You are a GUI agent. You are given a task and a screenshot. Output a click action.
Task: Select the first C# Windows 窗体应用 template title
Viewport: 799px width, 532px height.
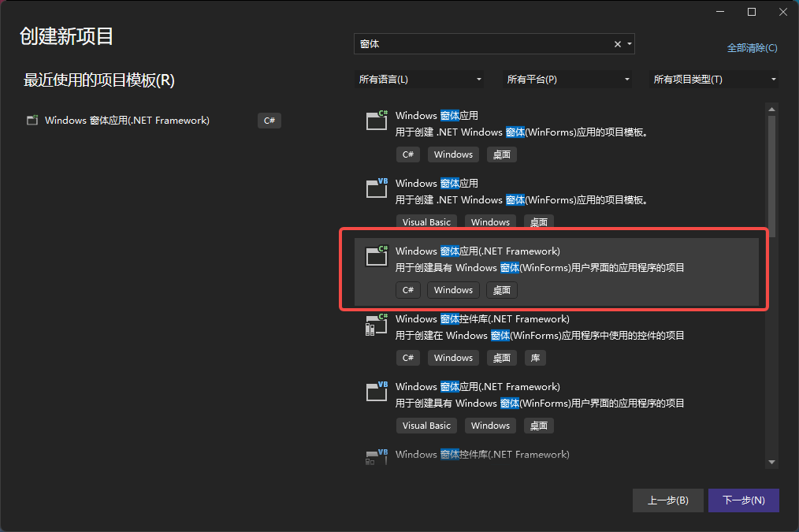pyautogui.click(x=437, y=116)
